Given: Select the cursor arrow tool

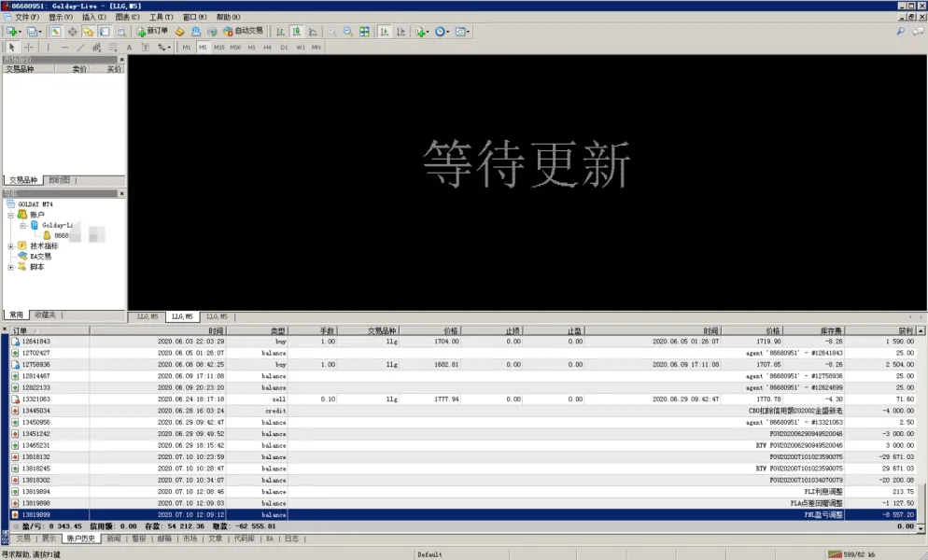Looking at the screenshot, I should tap(11, 48).
